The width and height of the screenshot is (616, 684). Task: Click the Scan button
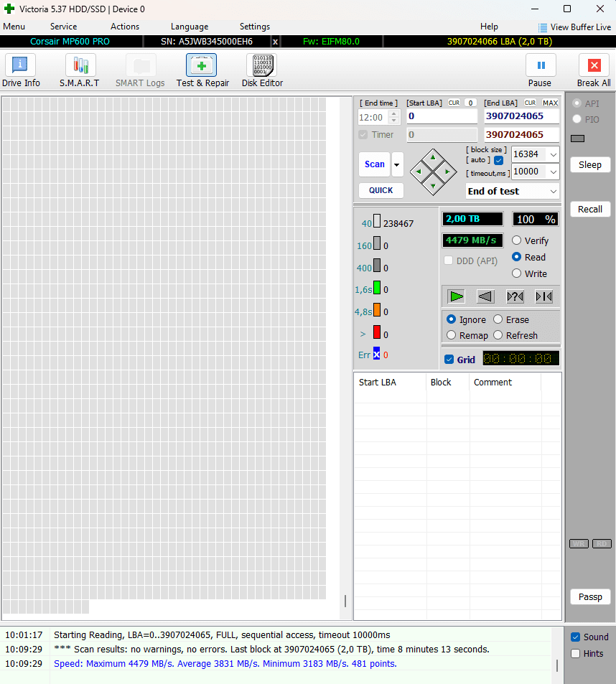pos(374,164)
